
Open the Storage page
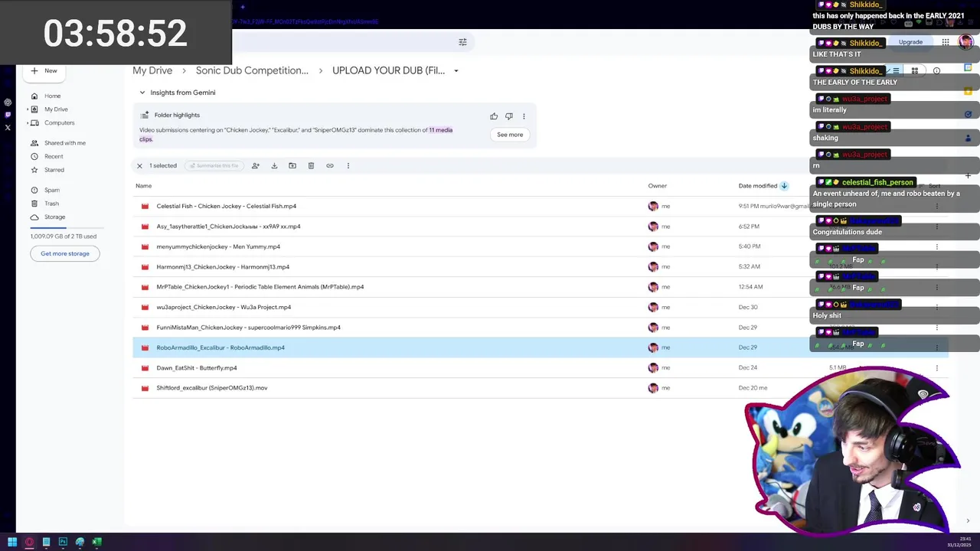[47, 217]
